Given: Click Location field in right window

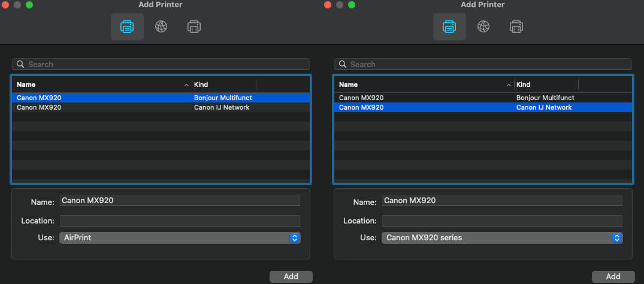Looking at the screenshot, I should [502, 220].
